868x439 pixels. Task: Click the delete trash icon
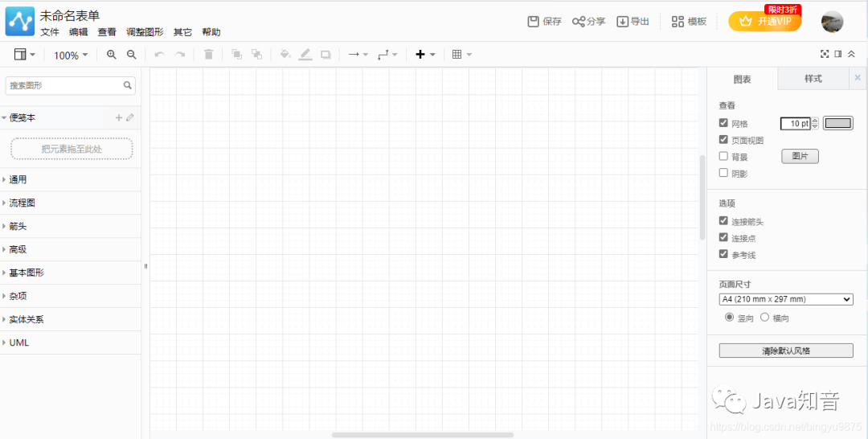pyautogui.click(x=208, y=54)
